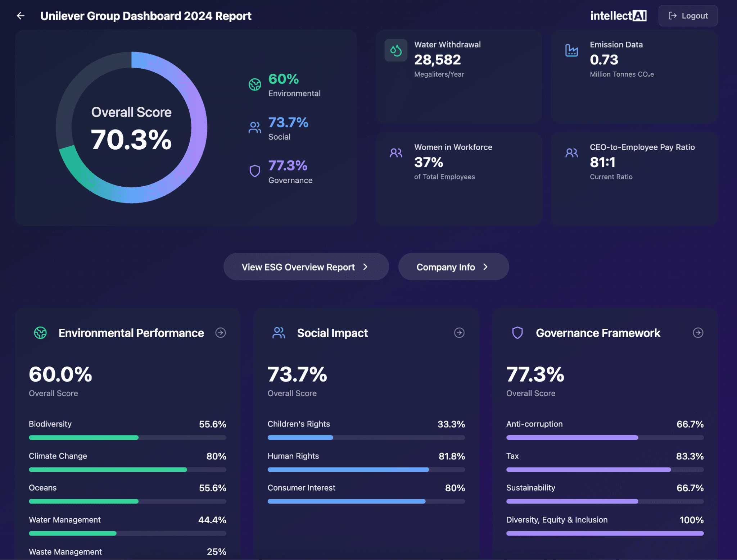737x560 pixels.
Task: Click the 'Governance Framework' heading
Action: point(598,333)
